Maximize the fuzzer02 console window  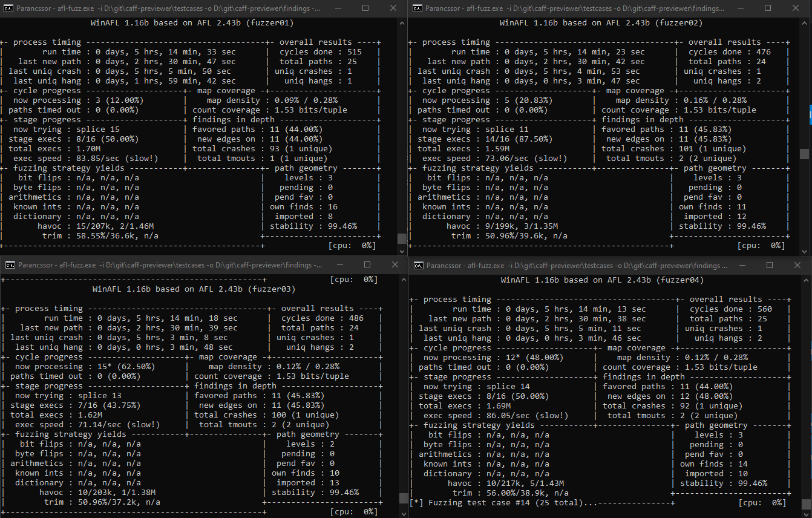coord(768,8)
